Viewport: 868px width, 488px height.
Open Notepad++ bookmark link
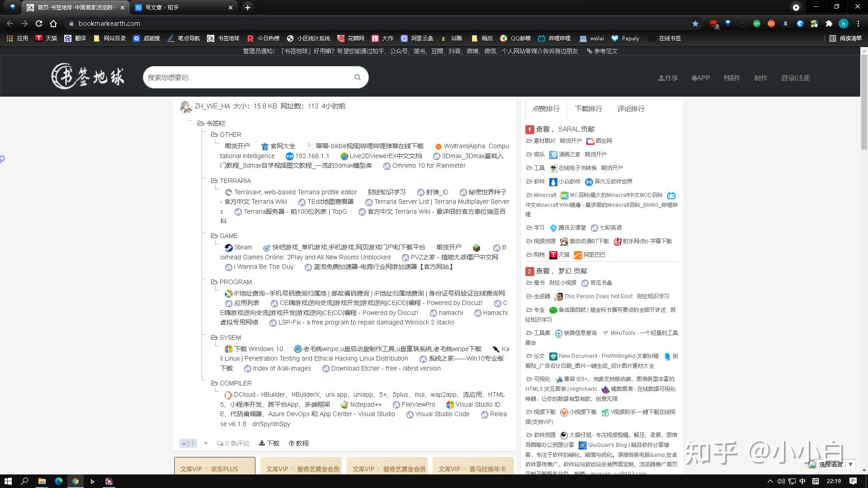(x=361, y=404)
